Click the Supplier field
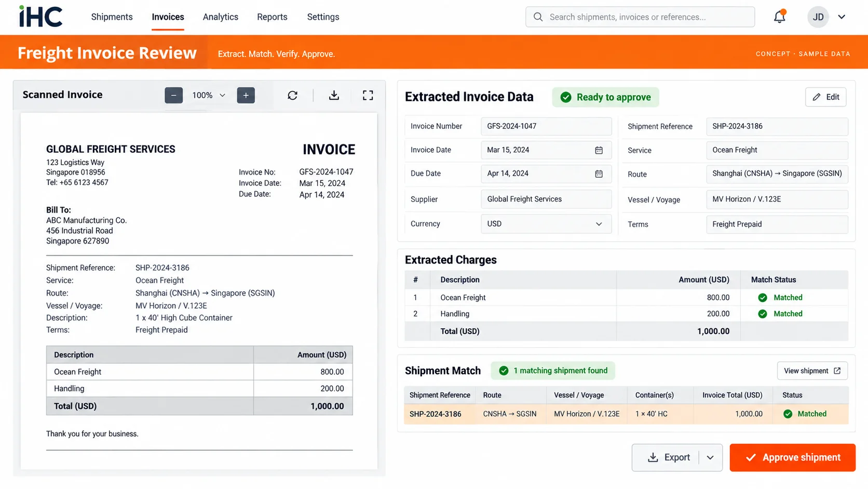This screenshot has height=489, width=868. (546, 199)
